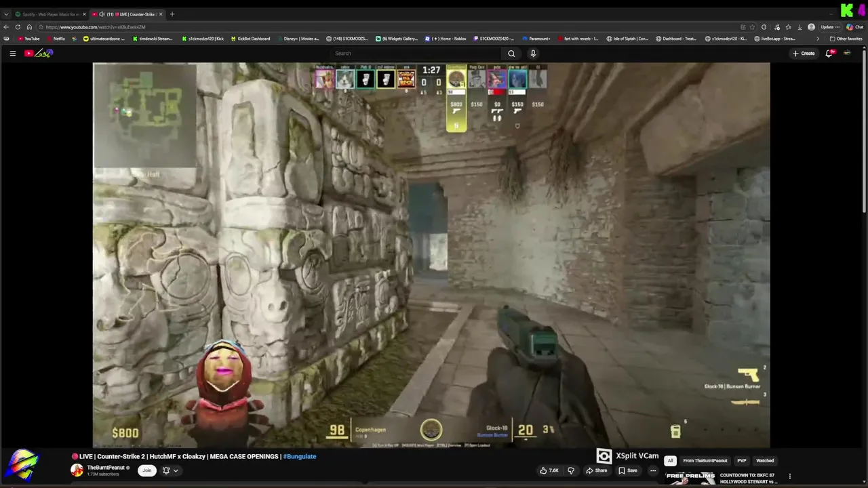This screenshot has width=868, height=488.
Task: Open TheBurntPeanut channel avatar
Action: click(x=77, y=470)
